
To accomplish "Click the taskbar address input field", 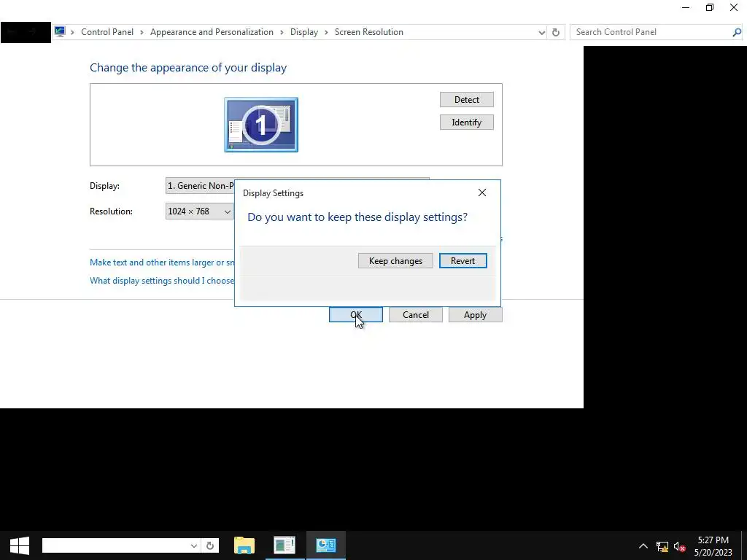I will click(x=116, y=545).
